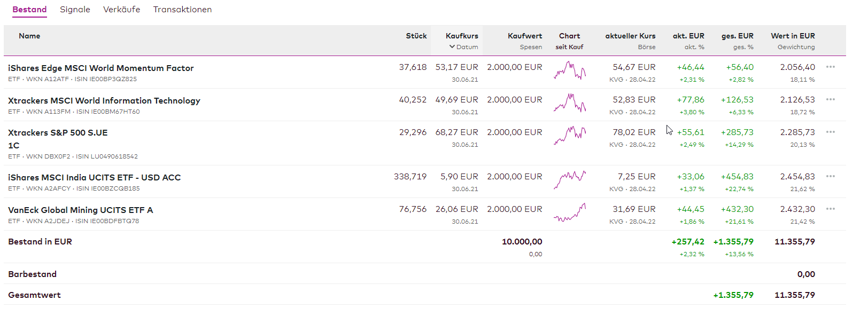Click the Xtrackers Information Technology sparkline chart
868x316 pixels.
click(x=570, y=104)
